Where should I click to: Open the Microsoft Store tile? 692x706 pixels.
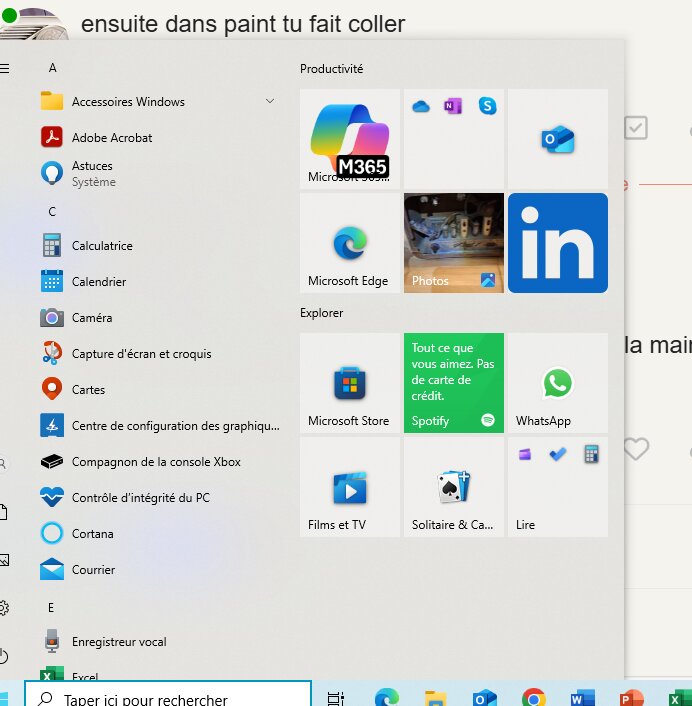click(x=350, y=383)
